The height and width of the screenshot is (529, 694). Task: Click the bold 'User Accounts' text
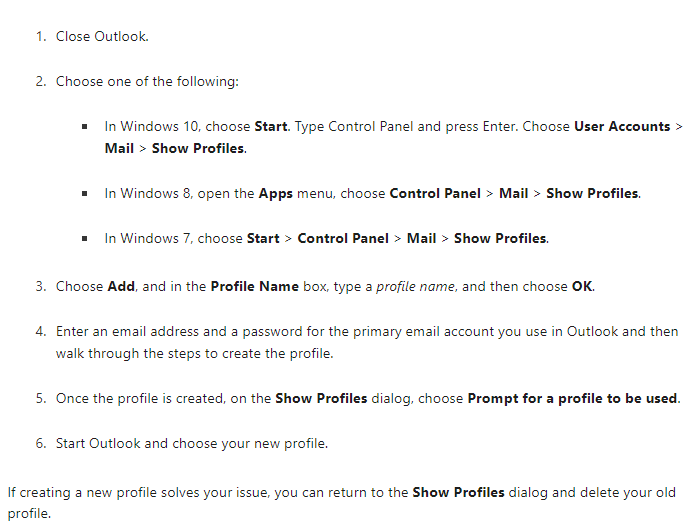tap(622, 127)
